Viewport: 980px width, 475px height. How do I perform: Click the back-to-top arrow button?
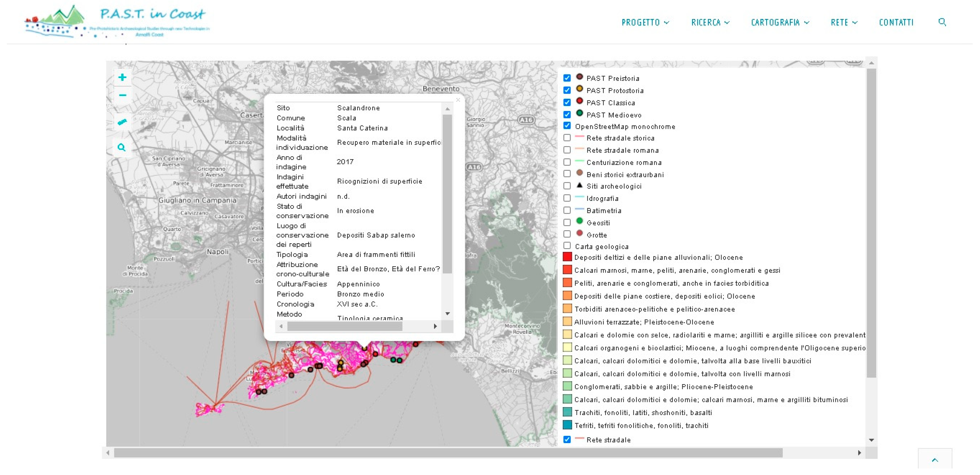click(x=935, y=460)
